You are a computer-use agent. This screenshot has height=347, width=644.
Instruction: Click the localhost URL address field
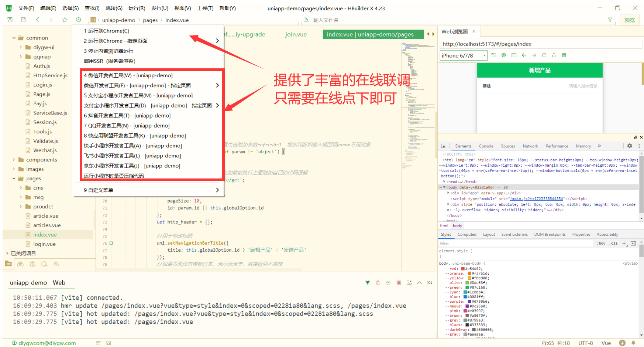click(x=541, y=44)
